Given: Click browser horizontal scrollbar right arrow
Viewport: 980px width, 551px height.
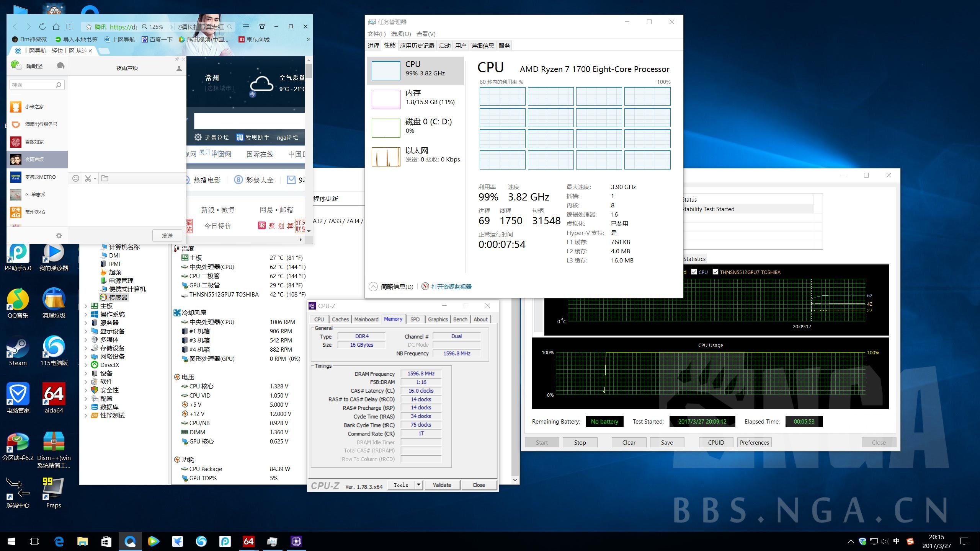Looking at the screenshot, I should point(301,240).
